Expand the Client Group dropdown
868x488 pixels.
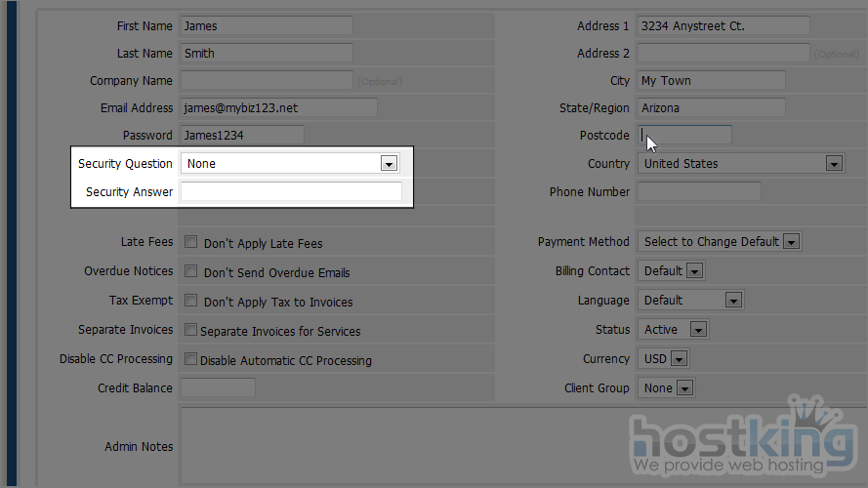[666, 388]
